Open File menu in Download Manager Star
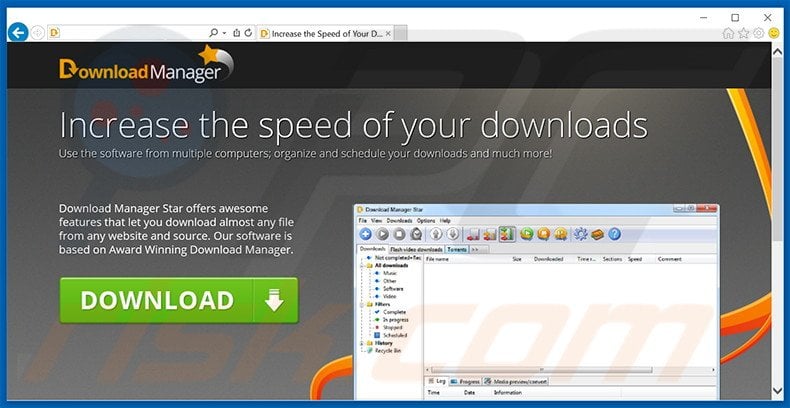The height and width of the screenshot is (408, 790). (363, 221)
